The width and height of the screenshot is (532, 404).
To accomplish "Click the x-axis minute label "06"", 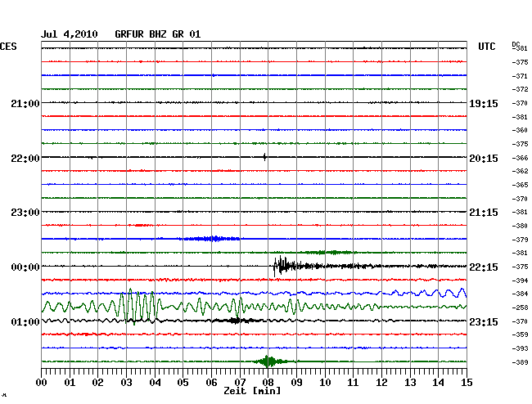I will pyautogui.click(x=211, y=383).
